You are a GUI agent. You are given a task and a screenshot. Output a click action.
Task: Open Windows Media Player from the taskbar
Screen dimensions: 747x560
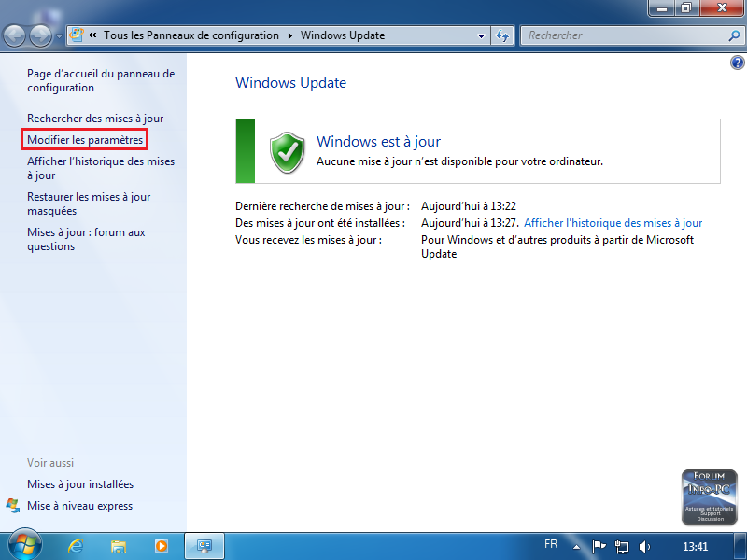point(162,546)
